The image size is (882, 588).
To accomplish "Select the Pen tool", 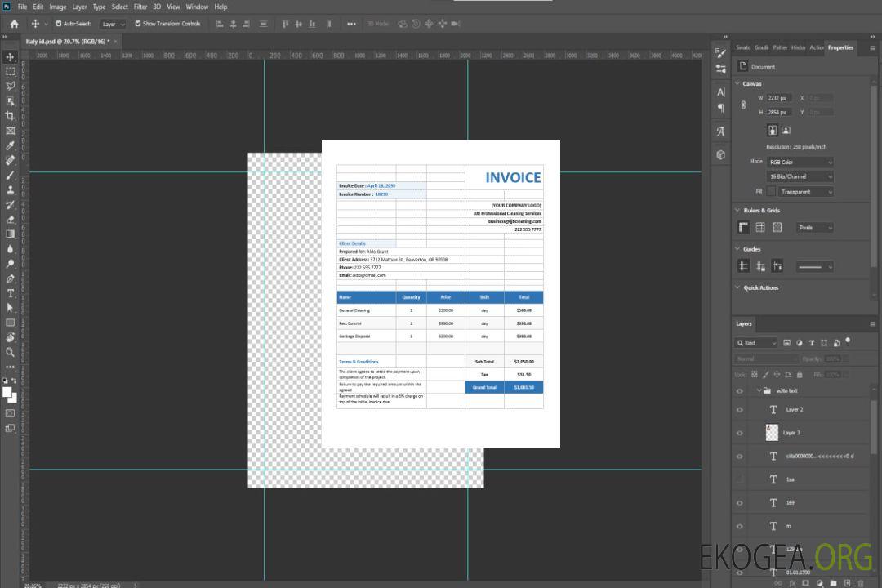I will (x=10, y=278).
